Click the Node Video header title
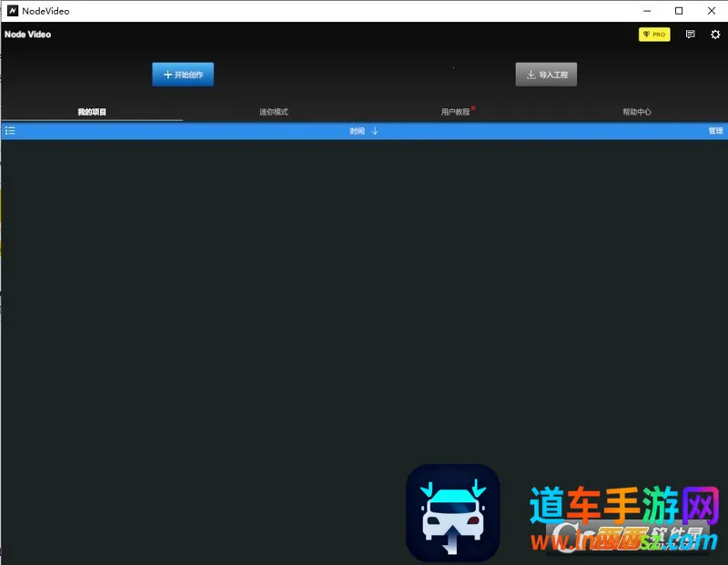Image resolution: width=728 pixels, height=565 pixels. (x=28, y=35)
